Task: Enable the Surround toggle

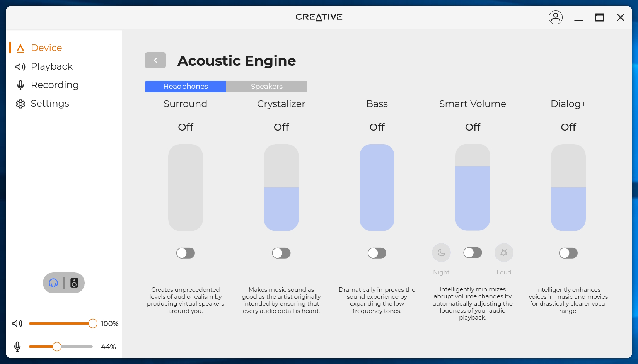Action: pos(186,253)
